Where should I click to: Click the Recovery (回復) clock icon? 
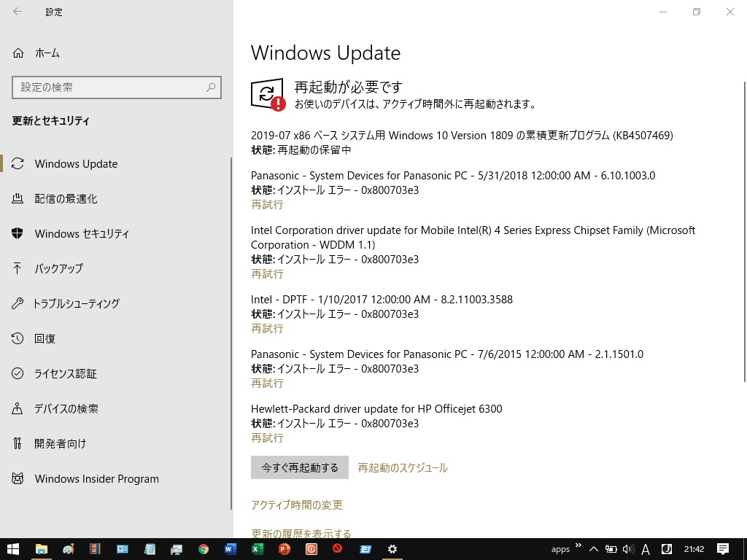(18, 338)
